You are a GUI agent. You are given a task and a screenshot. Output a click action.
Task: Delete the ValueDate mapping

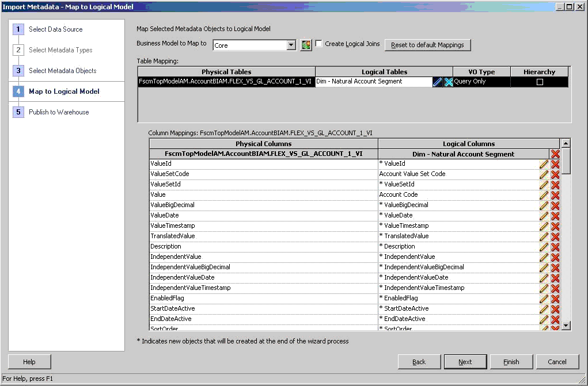[x=555, y=216]
